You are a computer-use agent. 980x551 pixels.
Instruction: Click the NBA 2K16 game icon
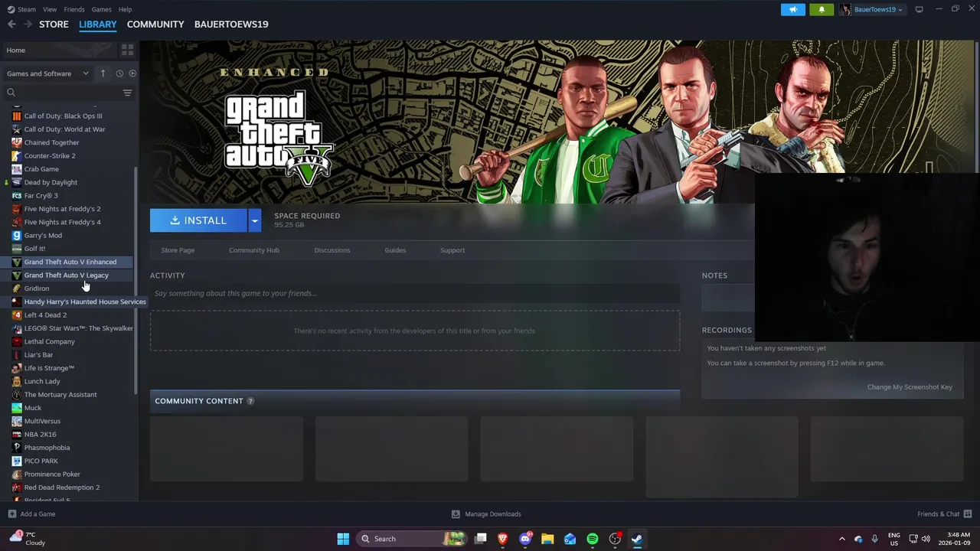click(x=17, y=435)
